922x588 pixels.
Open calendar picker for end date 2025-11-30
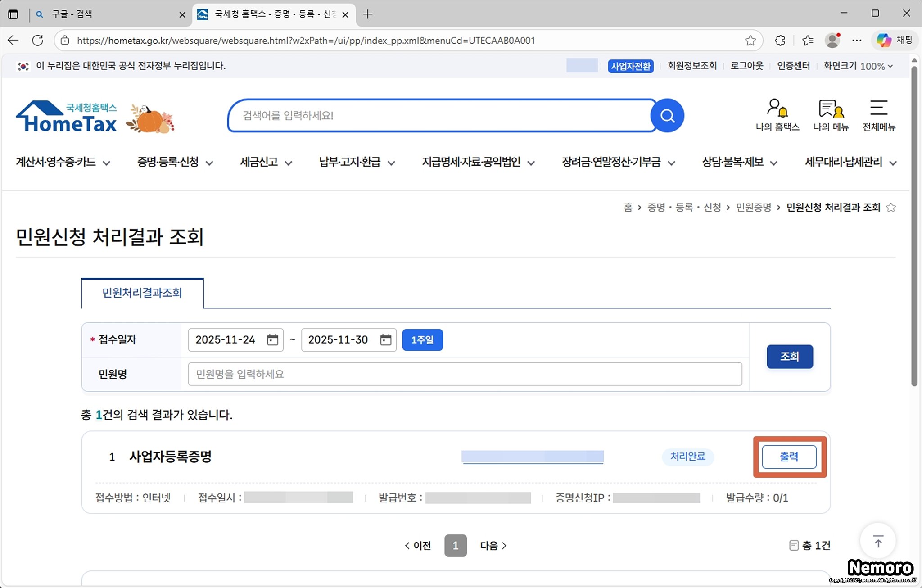[x=385, y=340]
